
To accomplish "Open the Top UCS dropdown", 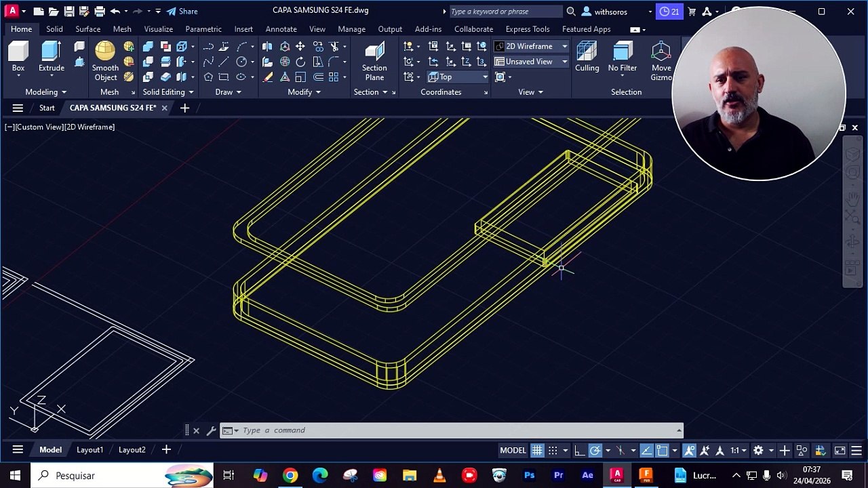I will (458, 77).
